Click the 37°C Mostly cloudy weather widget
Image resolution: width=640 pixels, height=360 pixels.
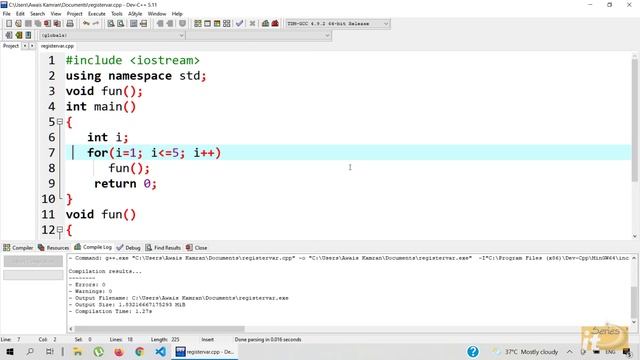[525, 351]
